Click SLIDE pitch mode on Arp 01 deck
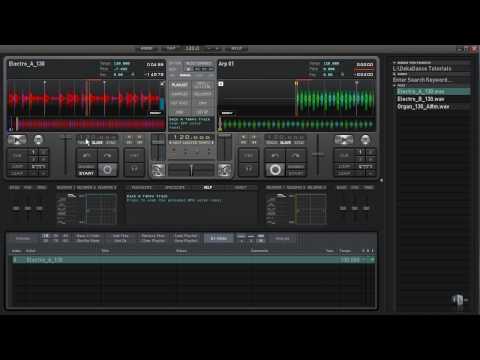The width and height of the screenshot is (480, 360). point(286,143)
